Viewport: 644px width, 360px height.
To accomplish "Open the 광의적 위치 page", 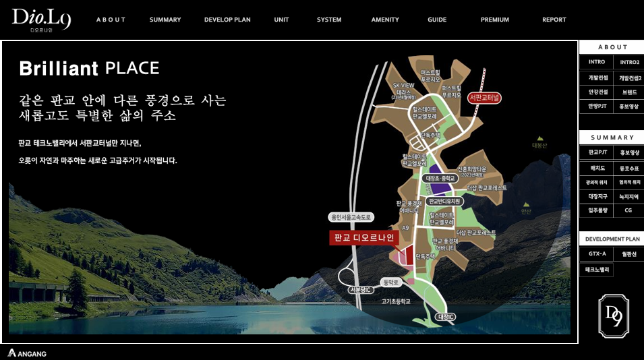I will tap(596, 182).
